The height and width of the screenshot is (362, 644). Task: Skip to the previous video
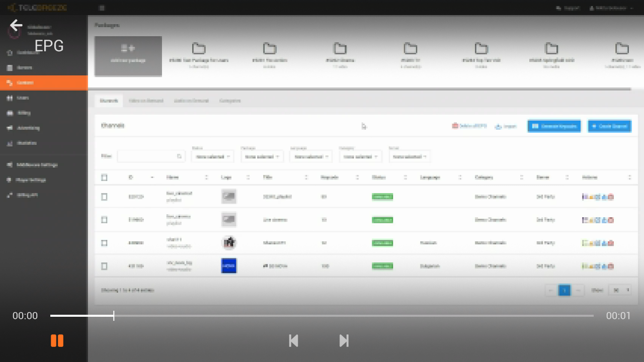[294, 341]
